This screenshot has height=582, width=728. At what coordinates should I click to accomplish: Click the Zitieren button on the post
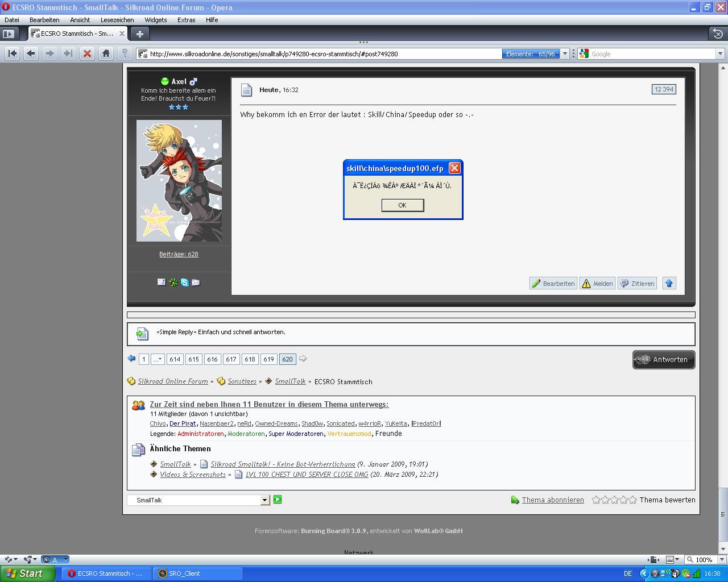[x=637, y=283]
